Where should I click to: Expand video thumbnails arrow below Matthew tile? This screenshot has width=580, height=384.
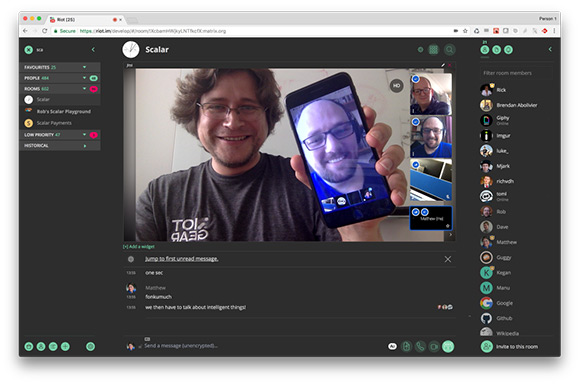[450, 235]
